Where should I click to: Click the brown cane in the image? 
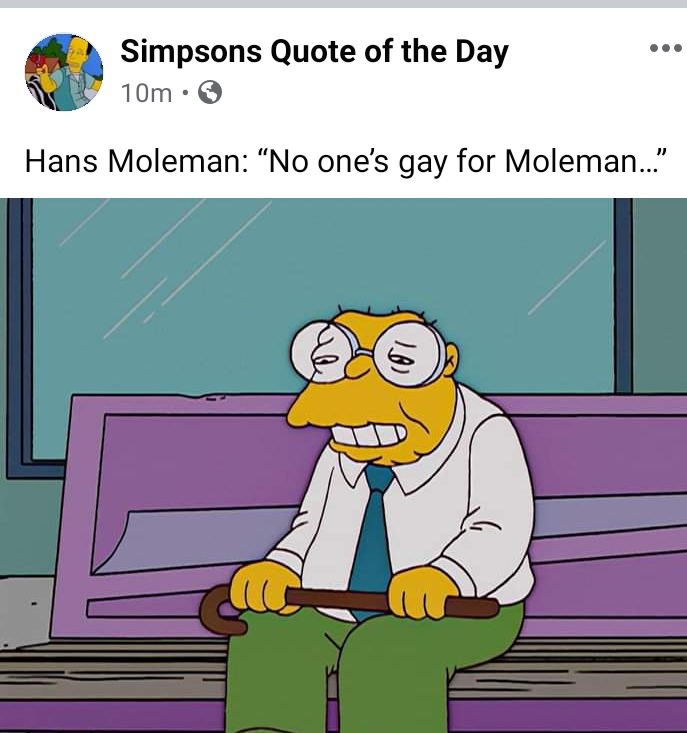[x=348, y=608]
